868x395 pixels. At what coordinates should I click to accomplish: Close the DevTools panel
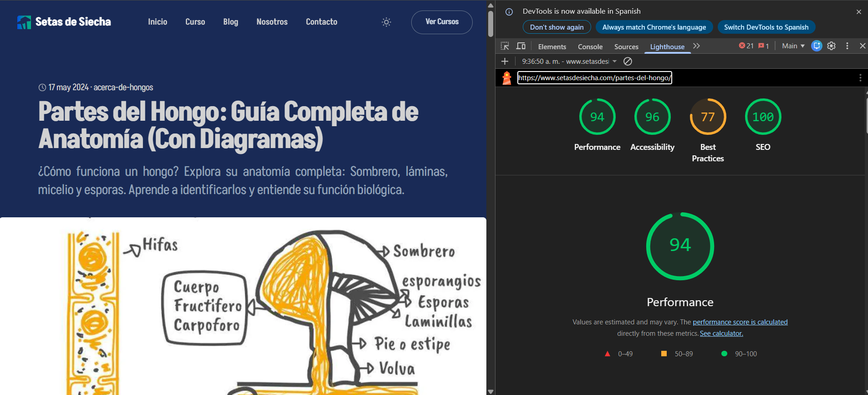[863, 46]
